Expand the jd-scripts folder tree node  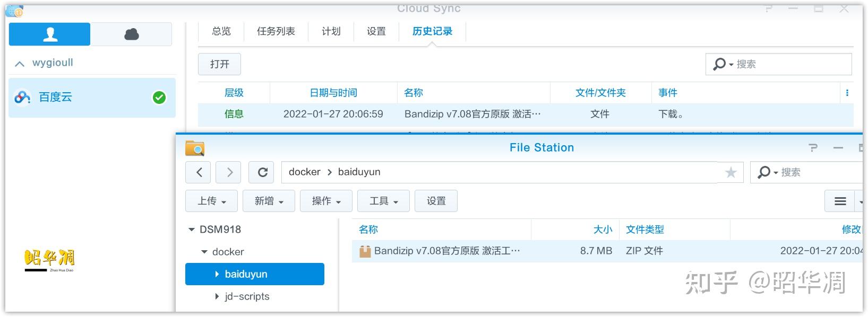[217, 296]
